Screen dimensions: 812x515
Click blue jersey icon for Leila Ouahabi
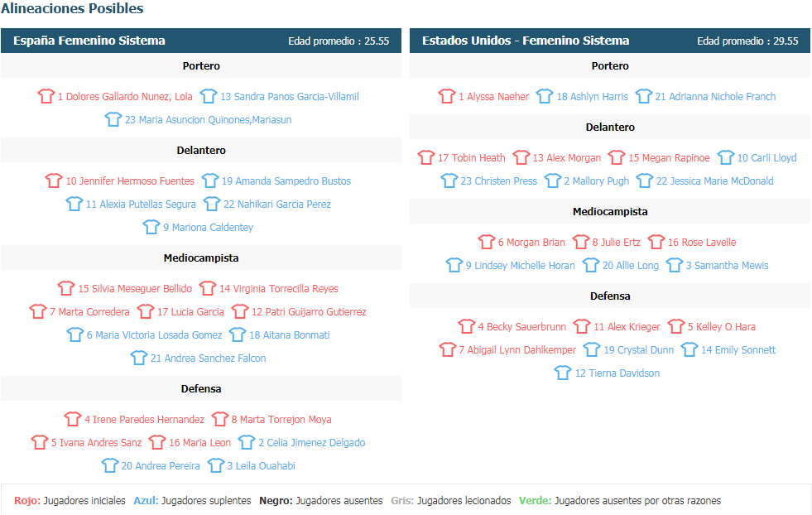pyautogui.click(x=215, y=465)
